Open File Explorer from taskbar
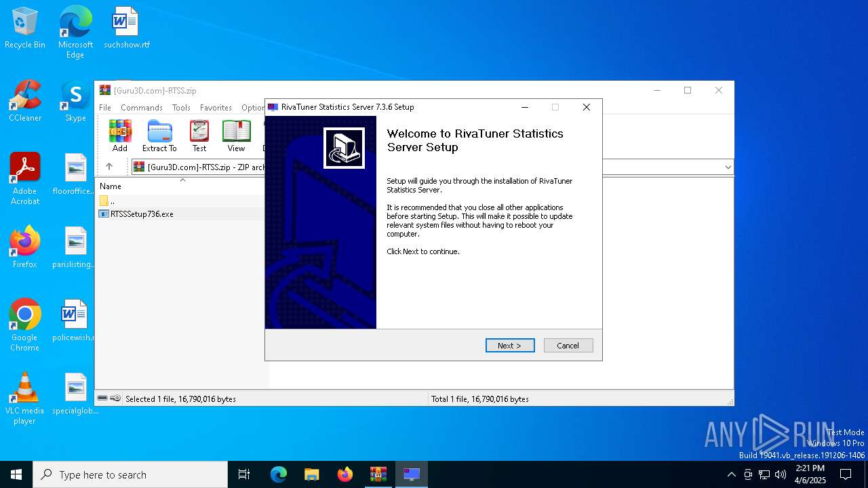 click(312, 474)
